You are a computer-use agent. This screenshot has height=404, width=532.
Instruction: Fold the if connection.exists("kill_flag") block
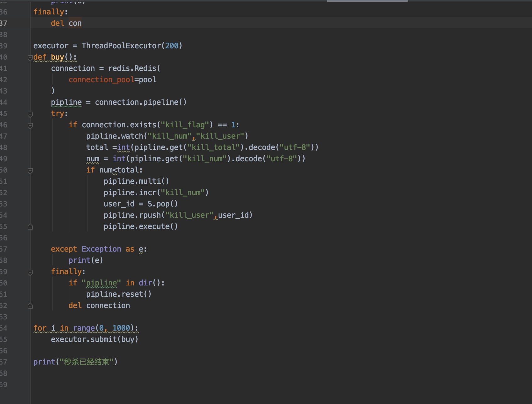[x=30, y=125]
